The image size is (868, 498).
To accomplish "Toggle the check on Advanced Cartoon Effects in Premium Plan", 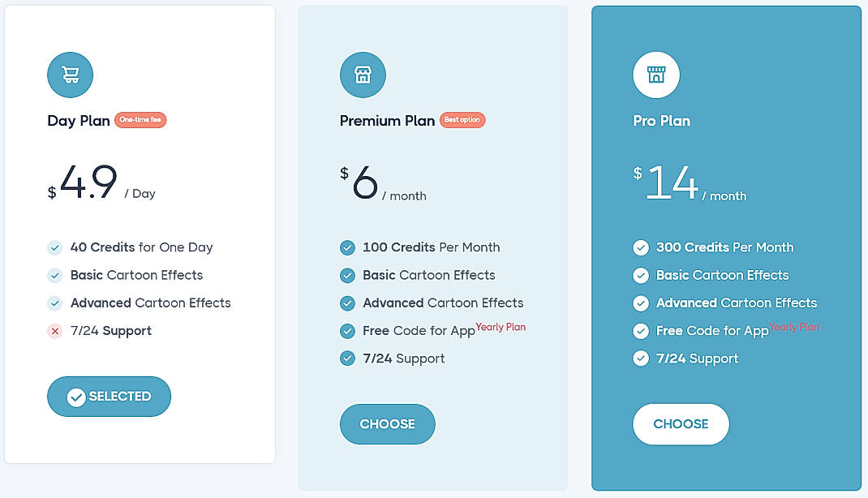I will (347, 303).
